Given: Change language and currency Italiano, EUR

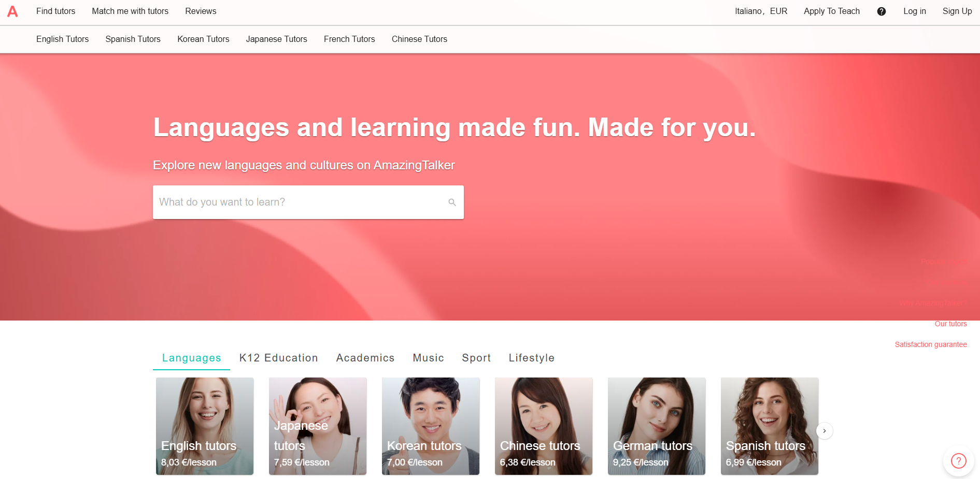Looking at the screenshot, I should pyautogui.click(x=761, y=11).
